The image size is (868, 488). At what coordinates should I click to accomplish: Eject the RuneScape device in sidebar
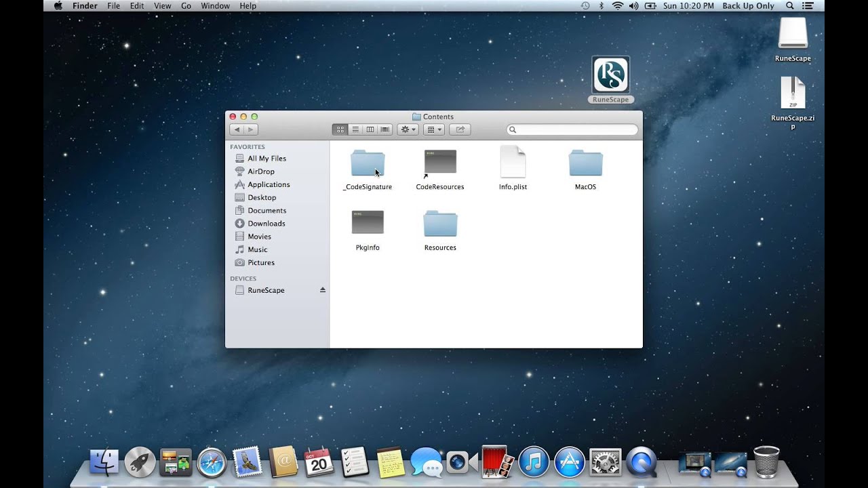coord(323,290)
